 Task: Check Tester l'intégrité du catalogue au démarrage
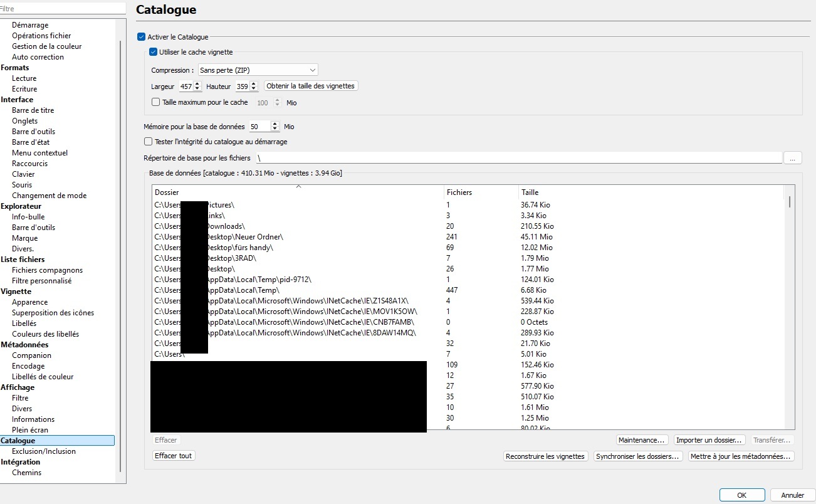click(148, 141)
